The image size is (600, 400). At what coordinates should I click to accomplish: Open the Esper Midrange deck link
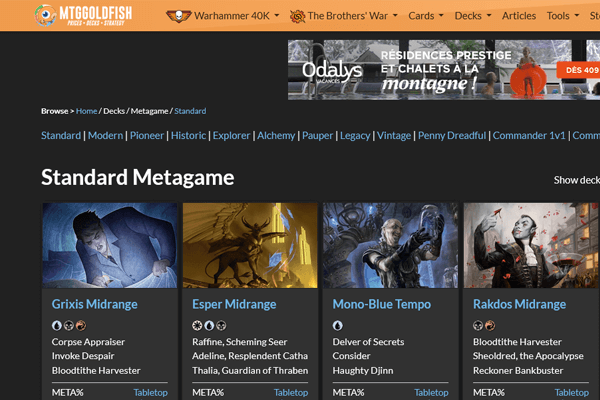coord(234,304)
